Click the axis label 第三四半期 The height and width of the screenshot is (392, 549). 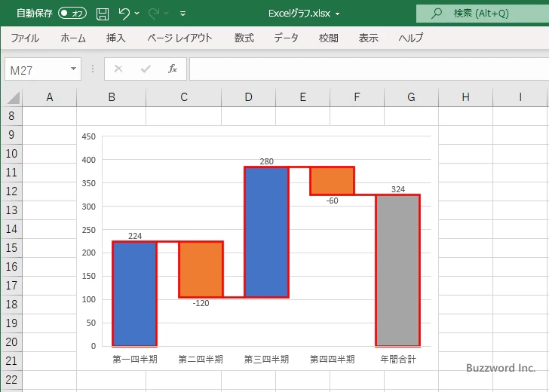(x=266, y=360)
